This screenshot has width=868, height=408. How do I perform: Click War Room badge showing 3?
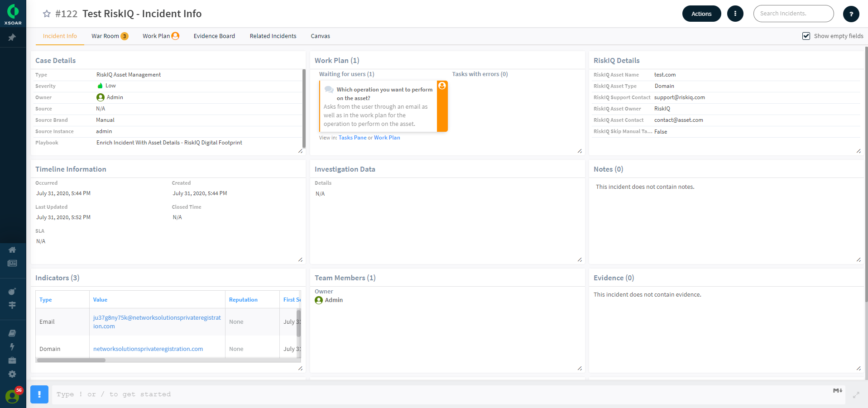pos(125,36)
